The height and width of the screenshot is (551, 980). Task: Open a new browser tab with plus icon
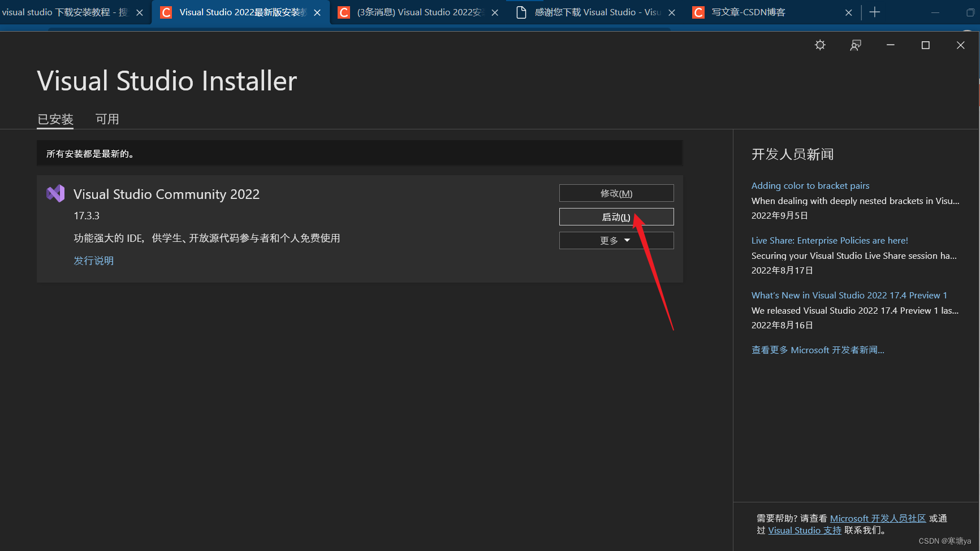(875, 12)
